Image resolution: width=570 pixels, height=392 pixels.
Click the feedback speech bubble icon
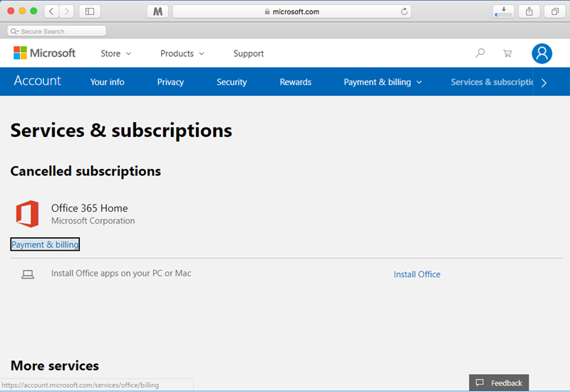pos(480,383)
